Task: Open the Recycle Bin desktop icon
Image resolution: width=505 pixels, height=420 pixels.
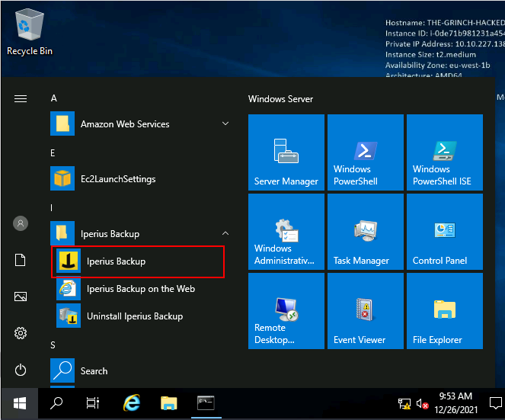Action: coord(29,32)
